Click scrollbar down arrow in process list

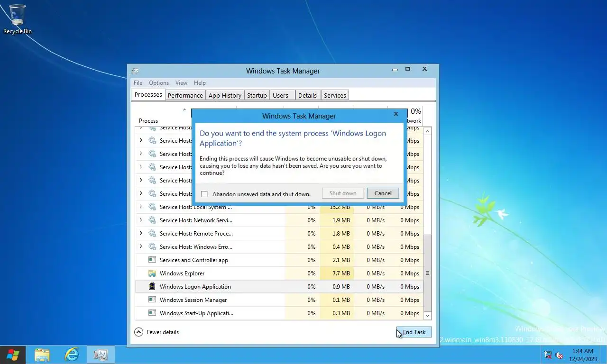[x=427, y=316]
